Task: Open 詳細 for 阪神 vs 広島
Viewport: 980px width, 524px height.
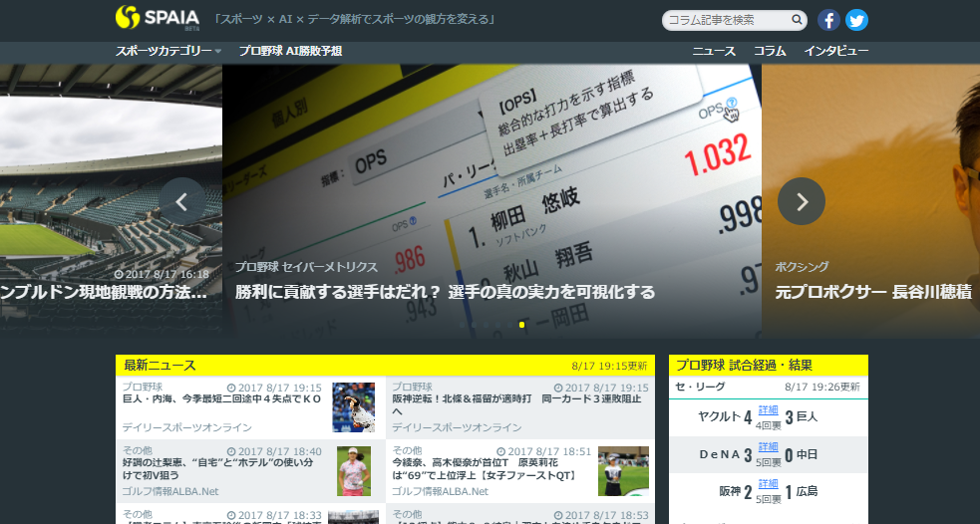Action: 768,484
